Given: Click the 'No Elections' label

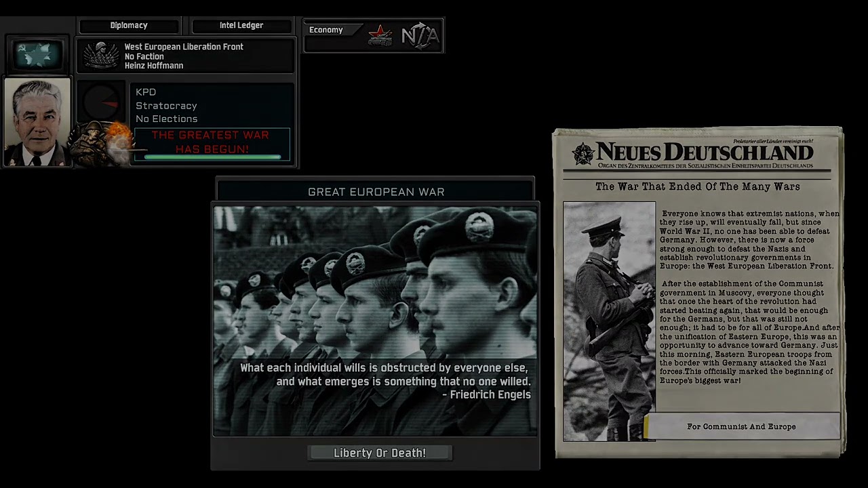Looking at the screenshot, I should pos(166,119).
